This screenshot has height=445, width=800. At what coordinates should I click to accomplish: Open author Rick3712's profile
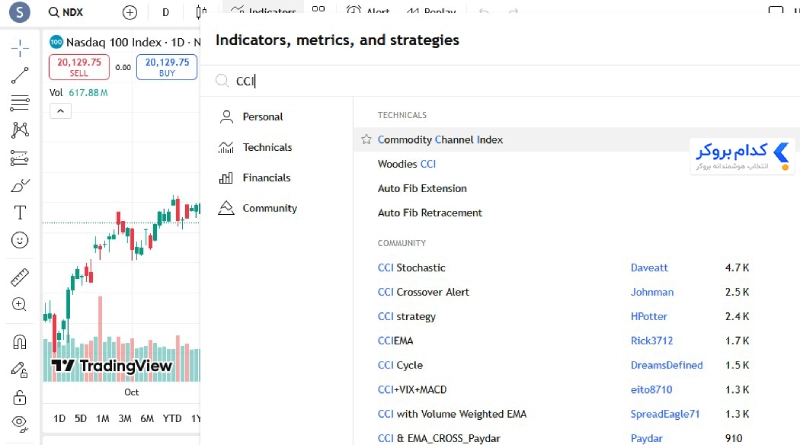[652, 341]
